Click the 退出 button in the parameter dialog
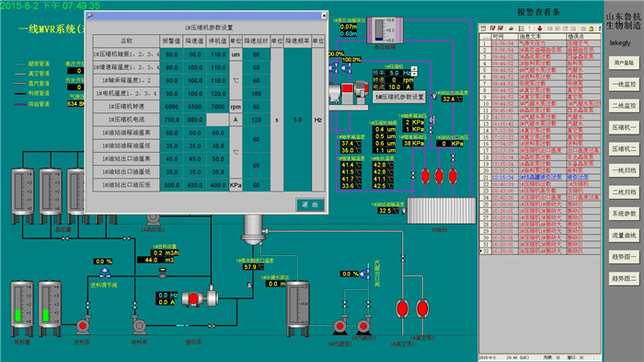The height and width of the screenshot is (362, 644). coord(310,204)
